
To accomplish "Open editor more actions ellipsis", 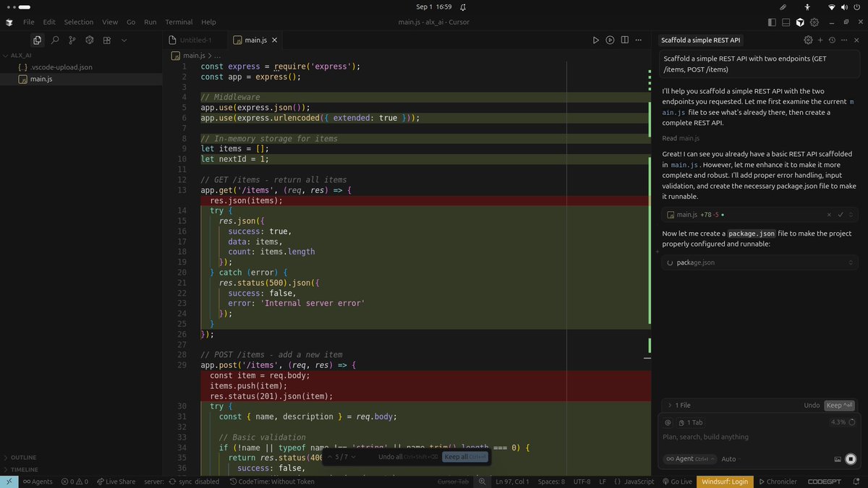I will (639, 40).
